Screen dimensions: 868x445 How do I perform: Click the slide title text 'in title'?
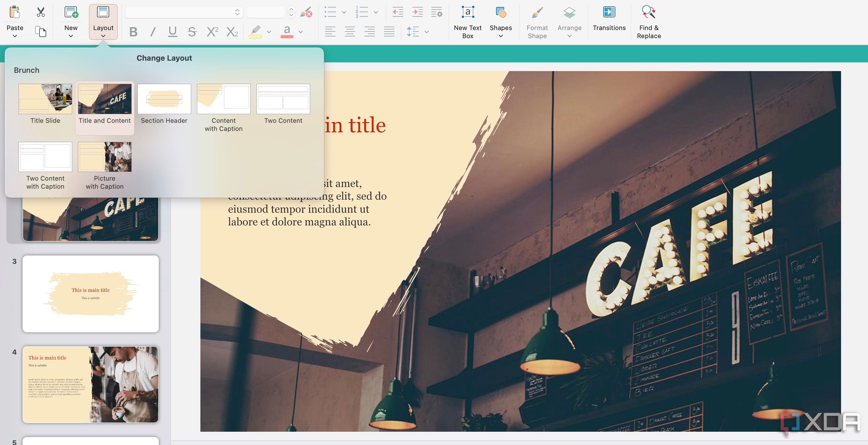(x=355, y=125)
